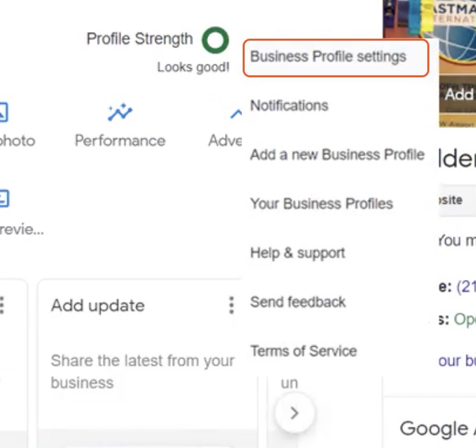This screenshot has height=448, width=476.
Task: Click the Share the latest from your business text
Action: 143,371
